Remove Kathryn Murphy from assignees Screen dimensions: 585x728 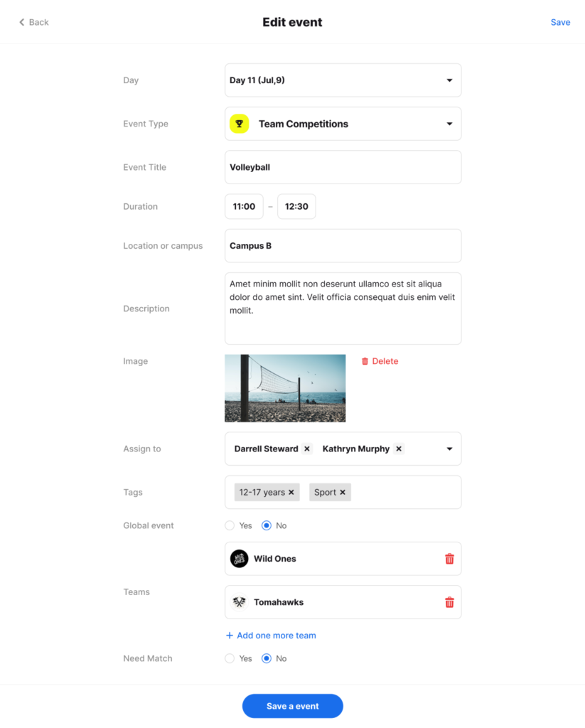click(x=399, y=449)
